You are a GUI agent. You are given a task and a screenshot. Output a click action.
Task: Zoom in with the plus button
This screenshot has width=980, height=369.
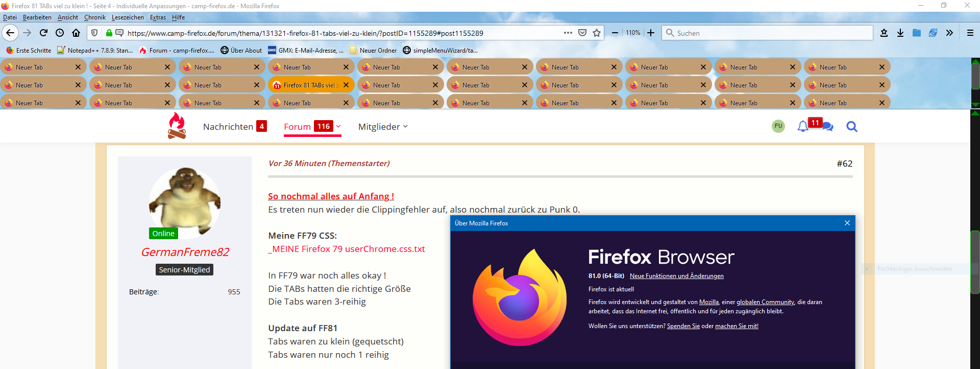[x=651, y=33]
